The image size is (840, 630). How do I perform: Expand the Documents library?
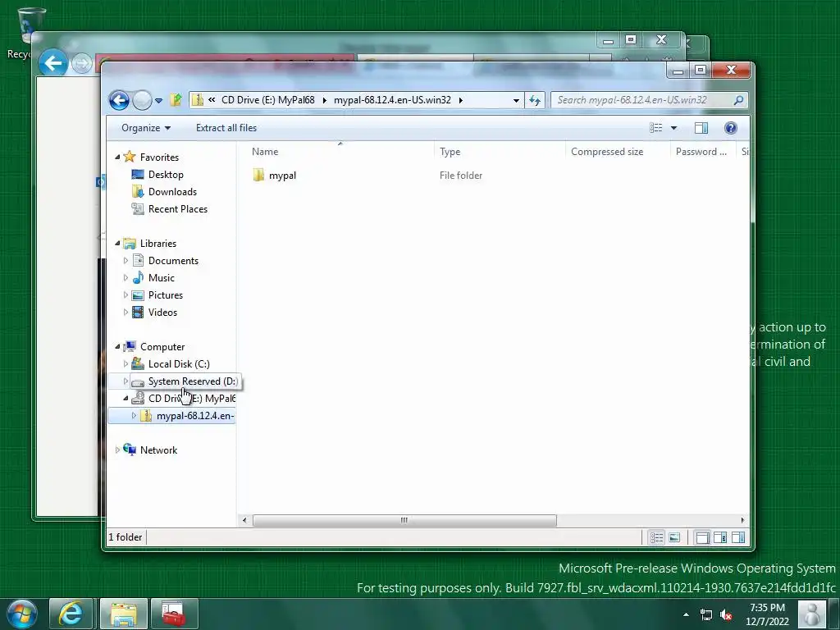[x=126, y=260]
